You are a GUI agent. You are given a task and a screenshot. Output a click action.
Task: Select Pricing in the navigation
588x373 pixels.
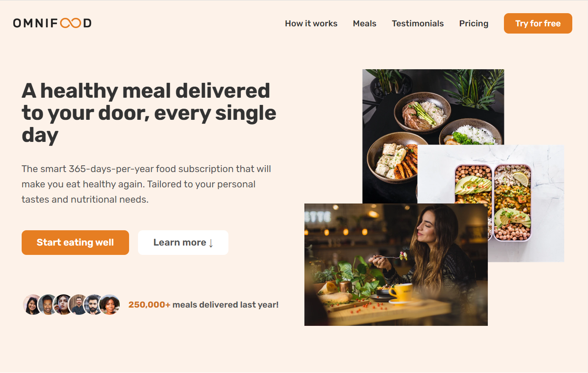pos(474,23)
